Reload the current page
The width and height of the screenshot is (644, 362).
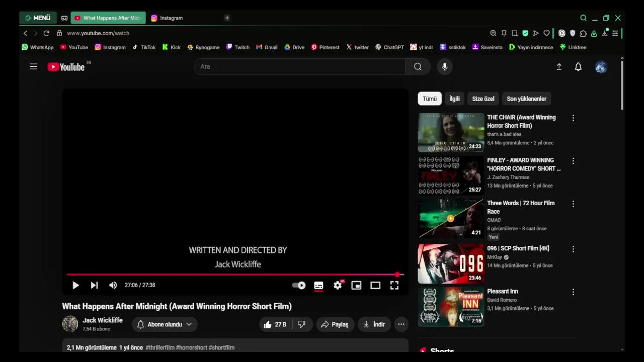46,33
